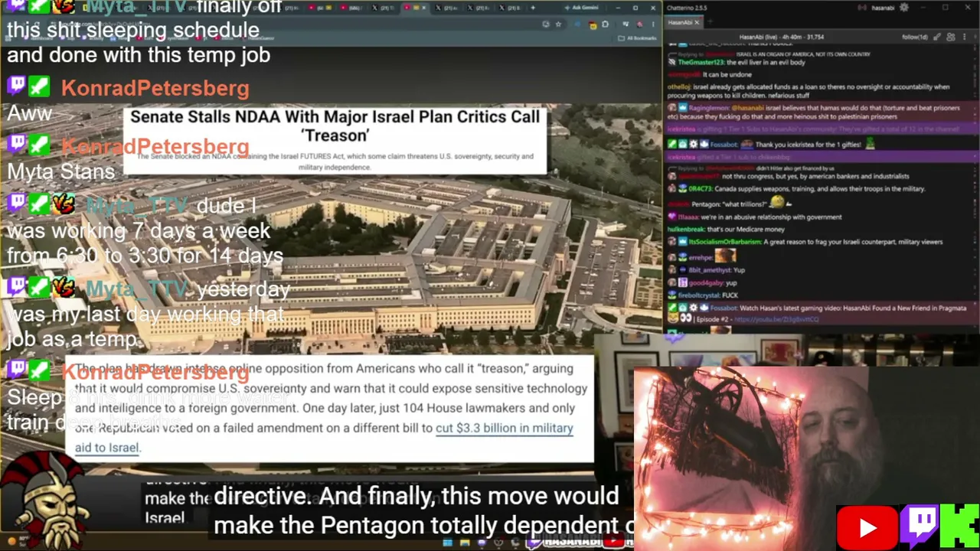Click the HasanAbi live stream title header
The height and width of the screenshot is (551, 980).
tap(782, 37)
